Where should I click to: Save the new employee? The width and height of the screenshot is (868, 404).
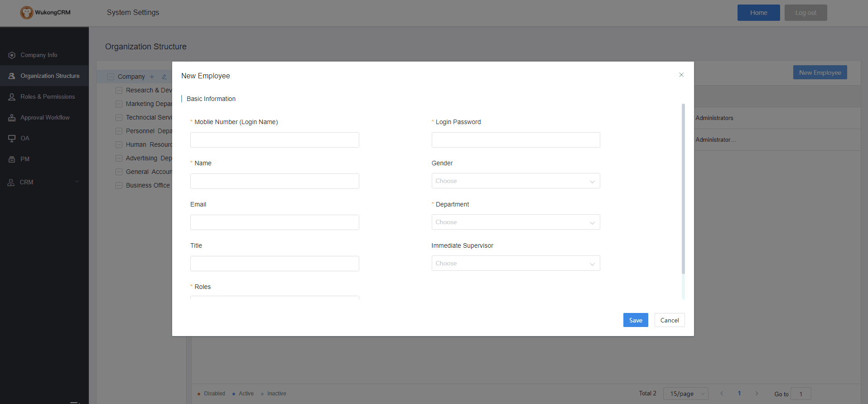636,320
